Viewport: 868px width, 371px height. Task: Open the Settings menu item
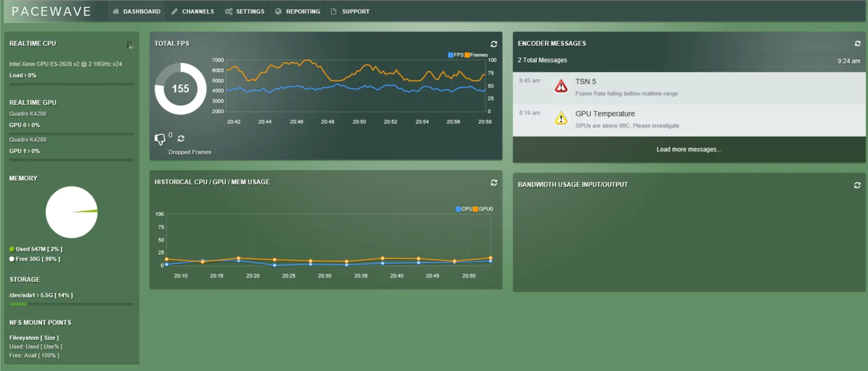[245, 11]
